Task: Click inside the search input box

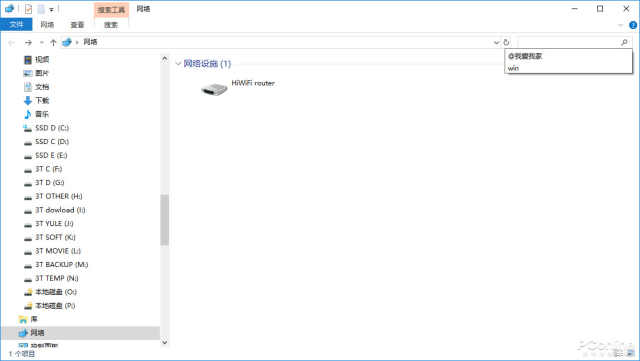Action: click(x=568, y=42)
